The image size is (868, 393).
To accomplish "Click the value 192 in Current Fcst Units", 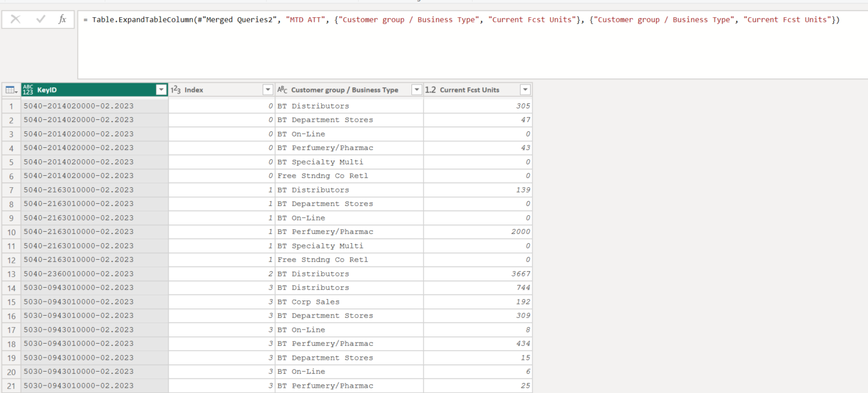I will tap(523, 302).
